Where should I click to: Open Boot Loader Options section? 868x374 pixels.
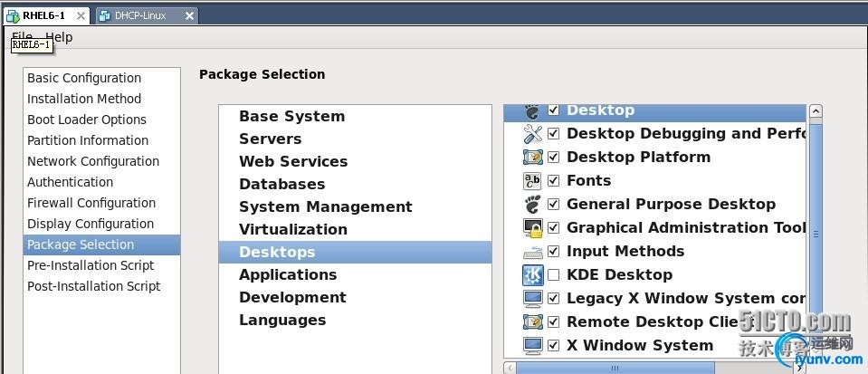pyautogui.click(x=102, y=120)
